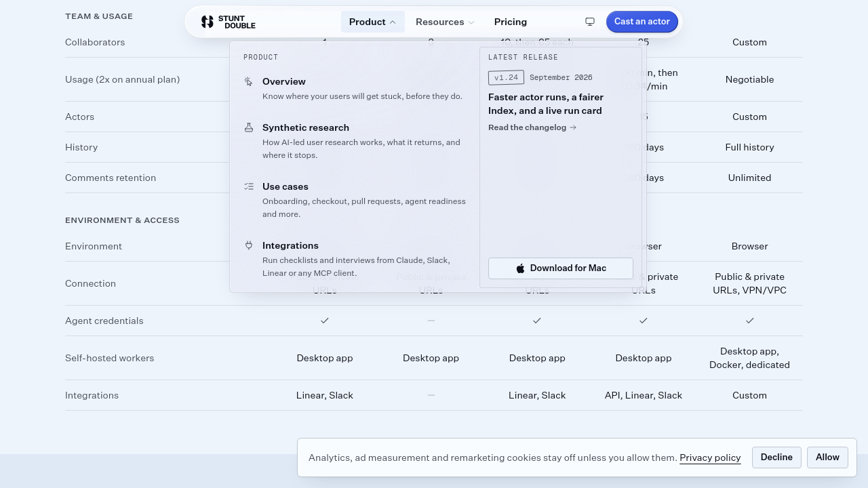Viewport: 868px width, 488px height.
Task: Open the Privacy policy link
Action: click(710, 457)
